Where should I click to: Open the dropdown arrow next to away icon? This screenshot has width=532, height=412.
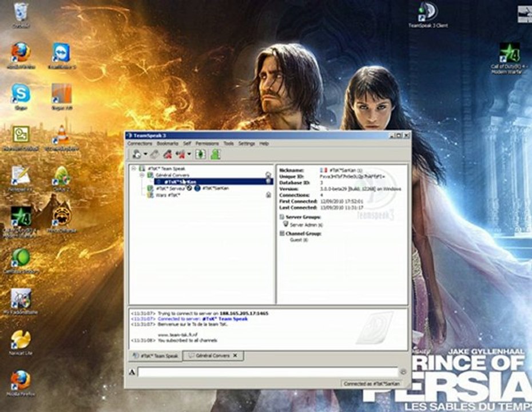point(189,154)
